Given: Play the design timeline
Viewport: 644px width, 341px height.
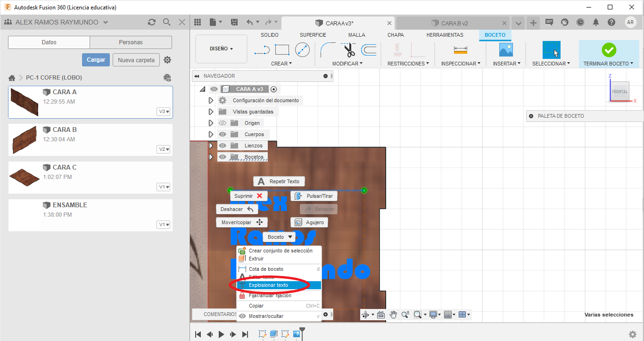Looking at the screenshot, I should point(222,334).
